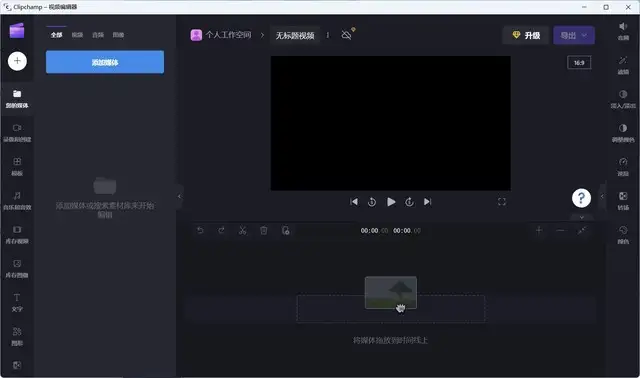Click the image thumbnail over the timeline

[391, 293]
